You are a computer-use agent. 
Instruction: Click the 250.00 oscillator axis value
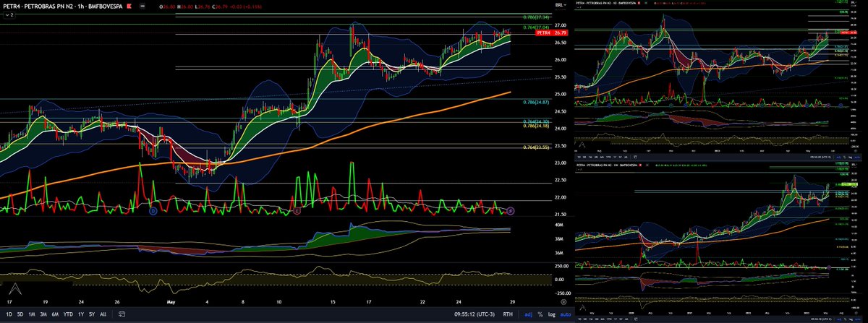coord(562,267)
